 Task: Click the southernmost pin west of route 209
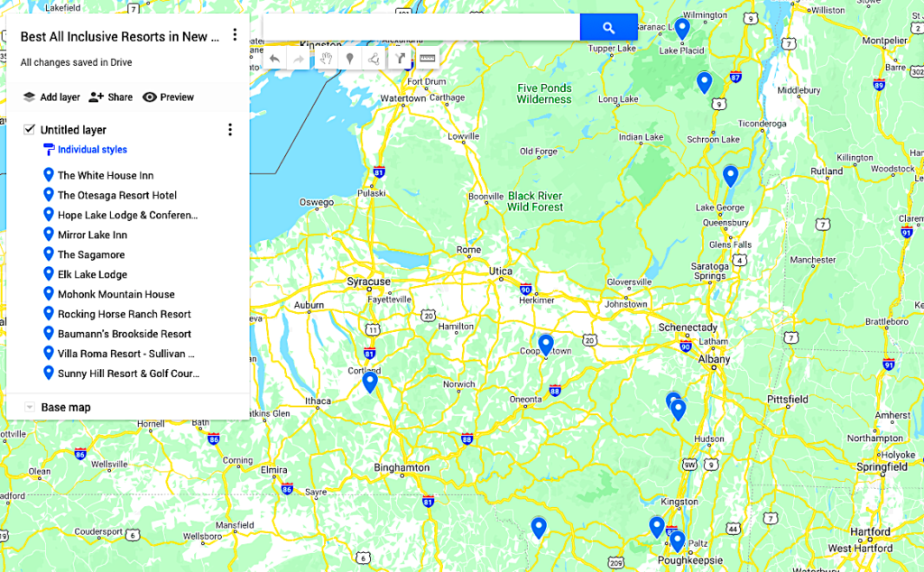pyautogui.click(x=539, y=529)
